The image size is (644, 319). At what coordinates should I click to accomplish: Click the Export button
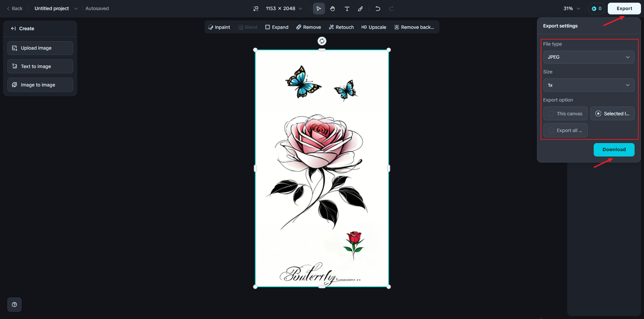point(624,9)
